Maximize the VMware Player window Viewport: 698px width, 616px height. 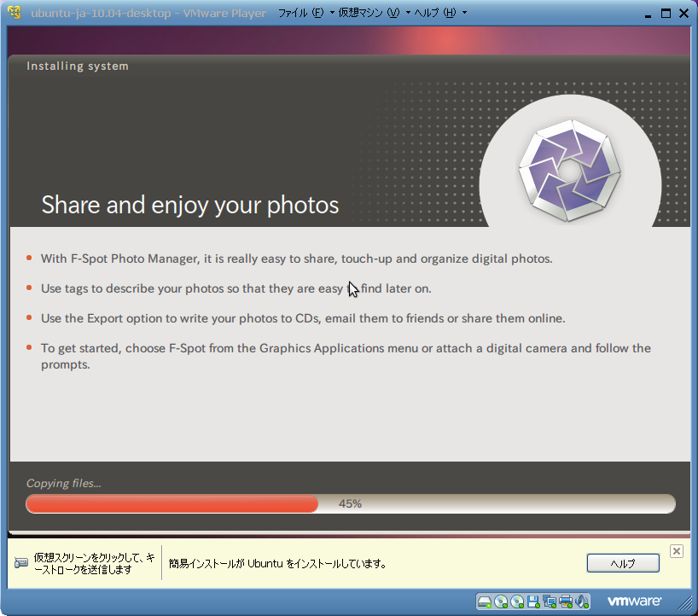[x=666, y=14]
